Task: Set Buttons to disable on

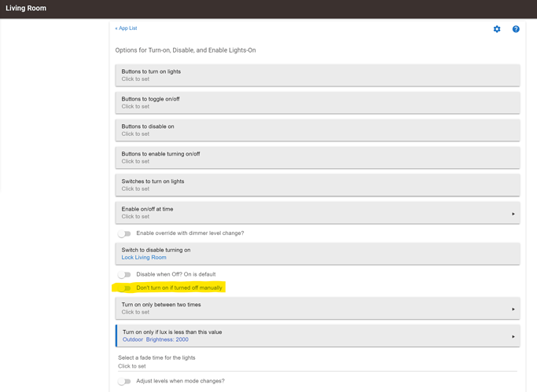Action: (x=318, y=130)
